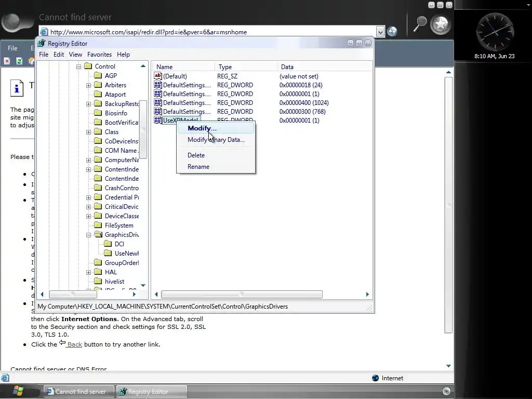Viewport: 532px width, 399px height.
Task: Click the Back link on the error page
Action: (74, 344)
